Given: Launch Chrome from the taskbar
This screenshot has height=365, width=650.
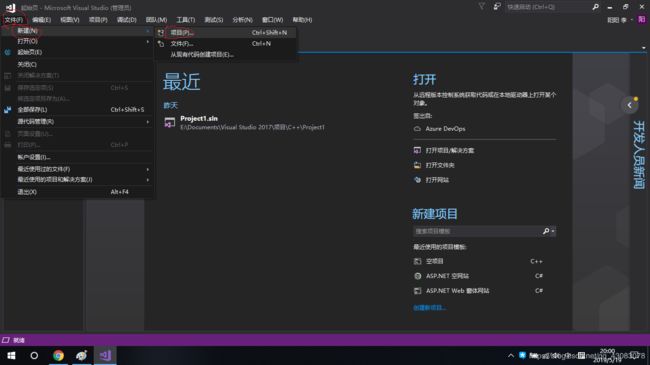Looking at the screenshot, I should click(x=58, y=355).
